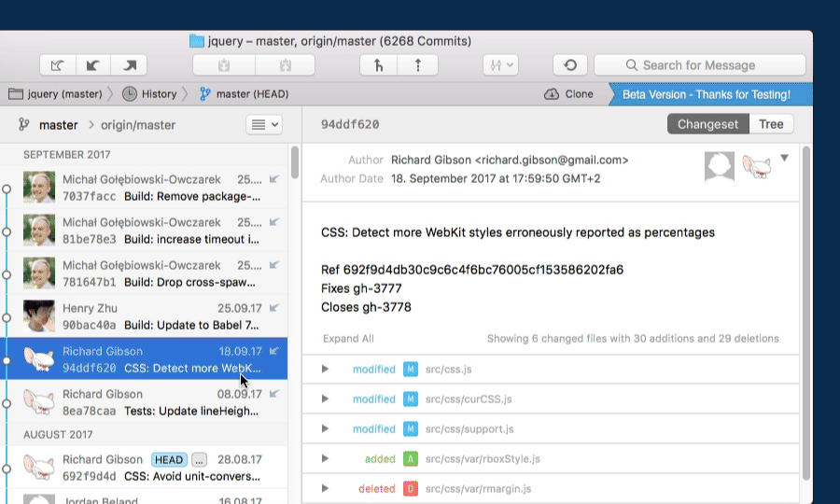The image size is (840, 504).
Task: Click the Beta Version thanks banner
Action: [707, 94]
